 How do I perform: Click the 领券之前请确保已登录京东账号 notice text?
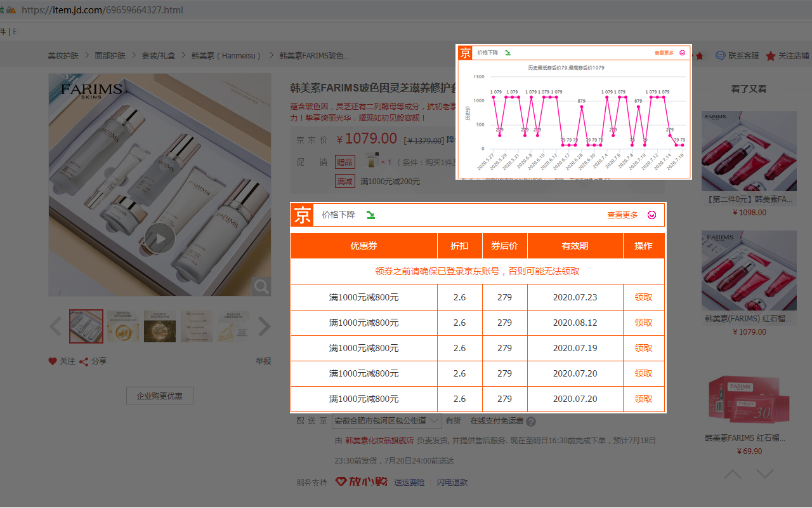coord(477,271)
